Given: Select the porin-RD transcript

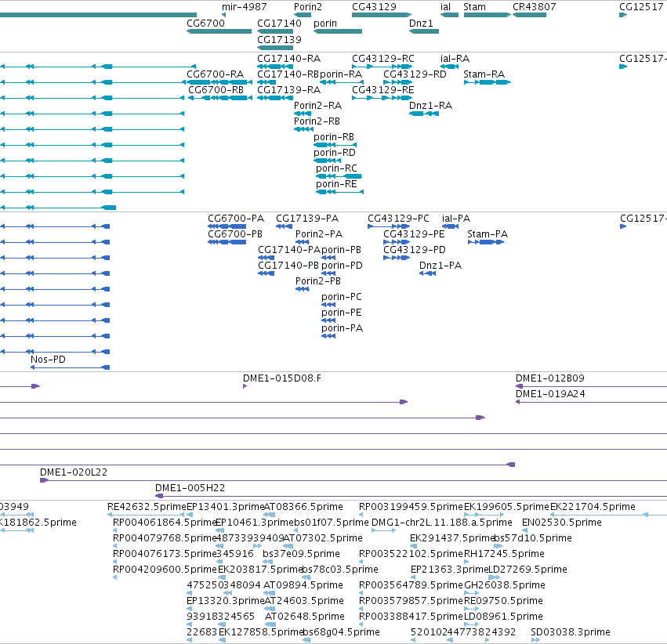Looking at the screenshot, I should pos(327,161).
